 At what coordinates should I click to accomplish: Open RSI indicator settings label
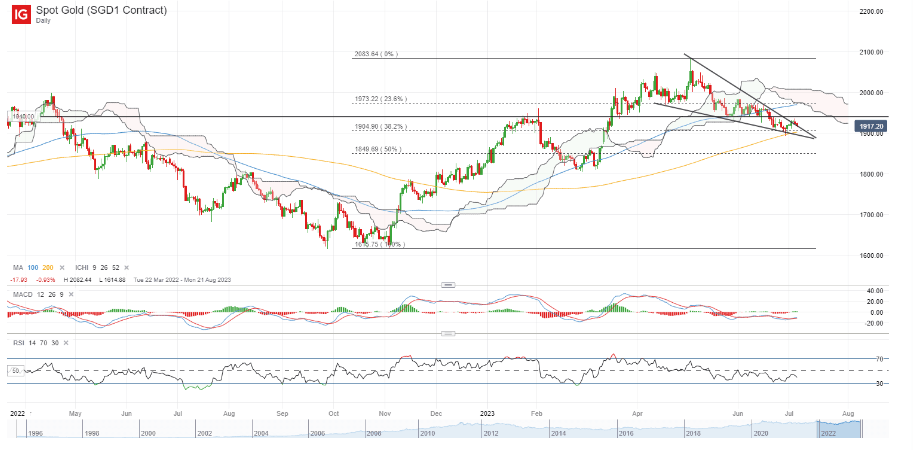tap(19, 343)
